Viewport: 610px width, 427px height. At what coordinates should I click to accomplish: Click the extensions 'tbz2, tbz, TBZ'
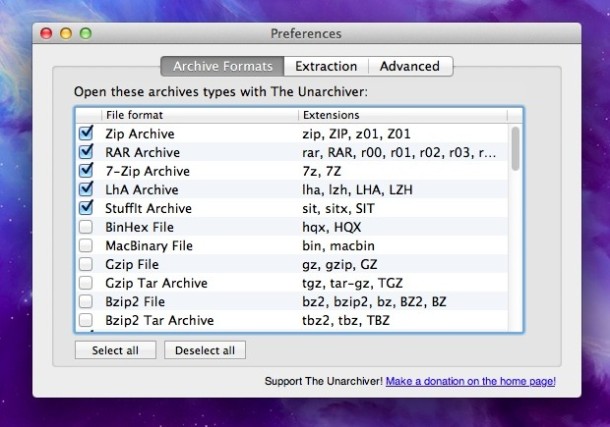346,320
